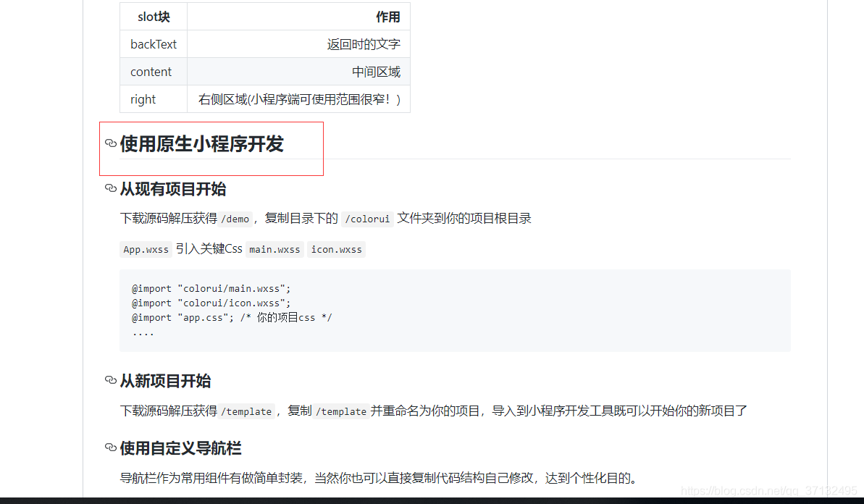Click the anchor icon beside 从现有项目开始
Viewport: 864px width, 504px height.
(110, 188)
